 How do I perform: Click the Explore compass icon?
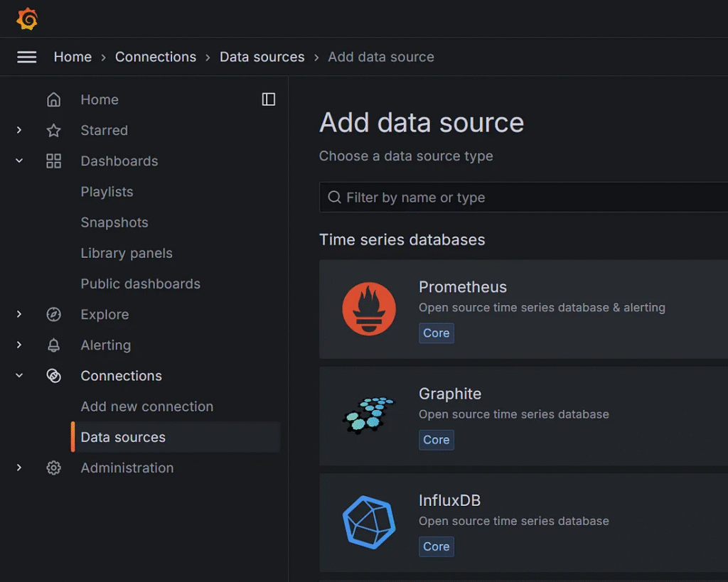[x=53, y=314]
